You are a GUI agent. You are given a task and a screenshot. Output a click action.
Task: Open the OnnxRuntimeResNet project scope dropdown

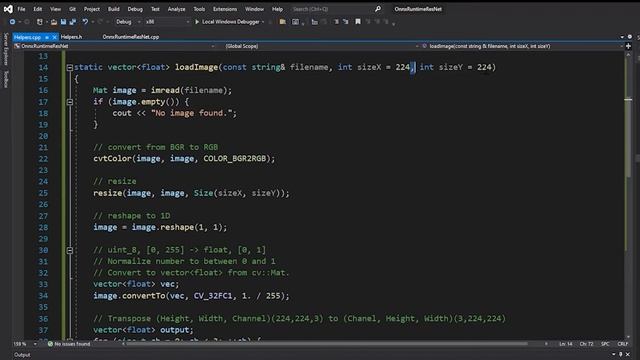coord(114,46)
